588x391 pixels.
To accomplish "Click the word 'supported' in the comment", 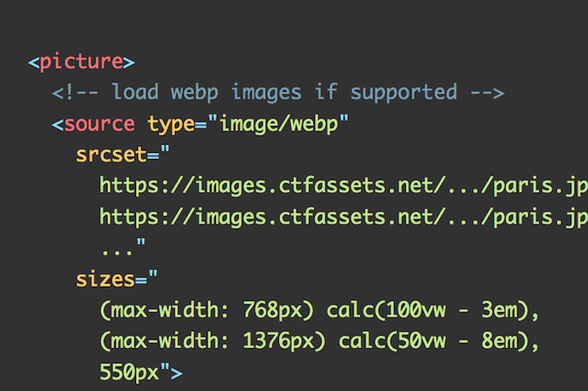I will point(403,93).
